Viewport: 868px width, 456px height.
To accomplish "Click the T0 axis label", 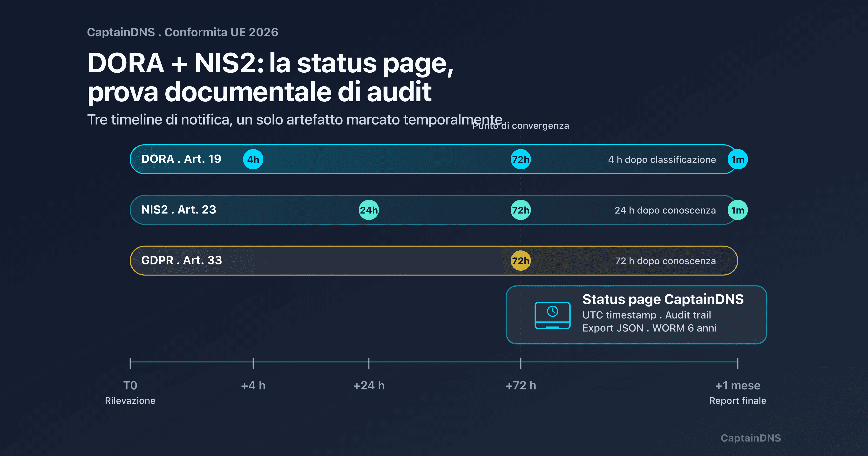I will [x=130, y=386].
